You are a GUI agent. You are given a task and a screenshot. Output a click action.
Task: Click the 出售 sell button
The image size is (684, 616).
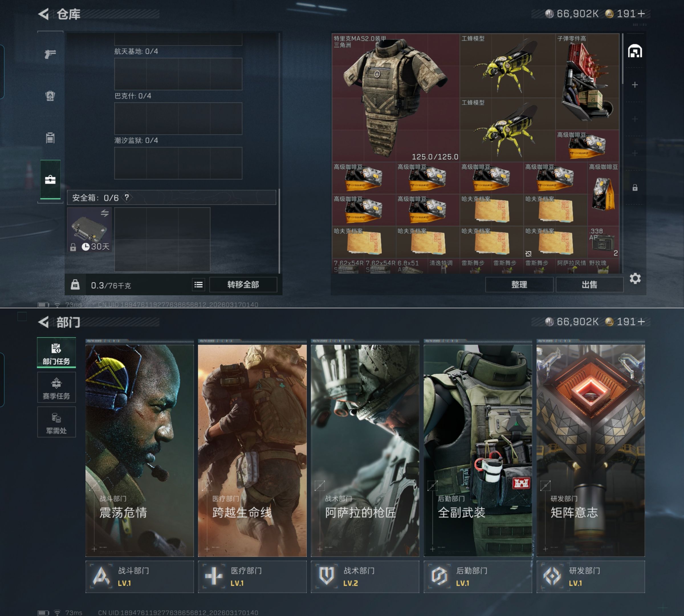[589, 285]
